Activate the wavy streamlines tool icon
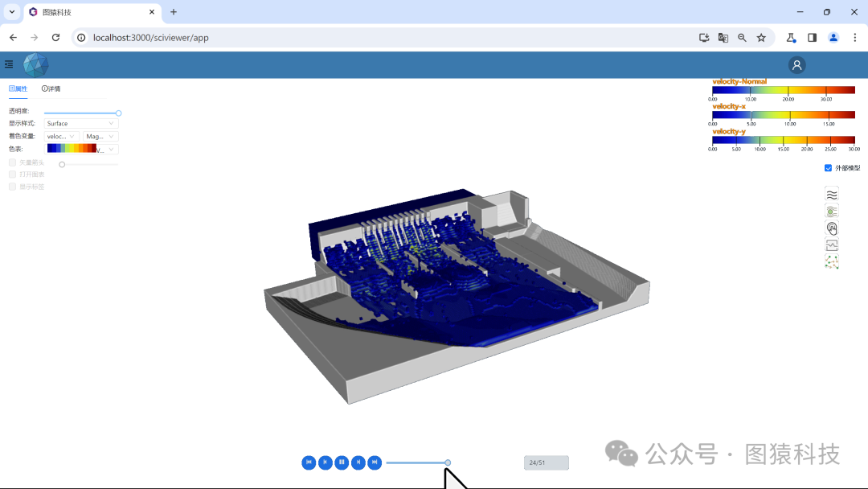This screenshot has width=868, height=489. (832, 195)
